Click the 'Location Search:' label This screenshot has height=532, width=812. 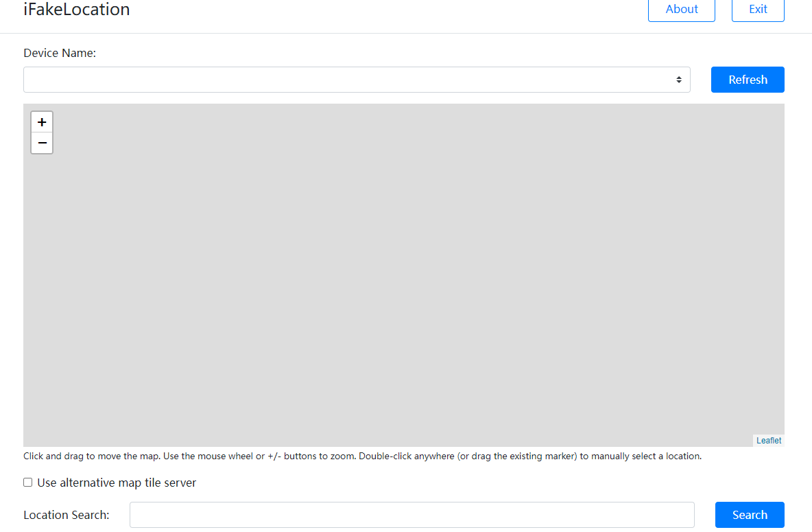(x=67, y=515)
